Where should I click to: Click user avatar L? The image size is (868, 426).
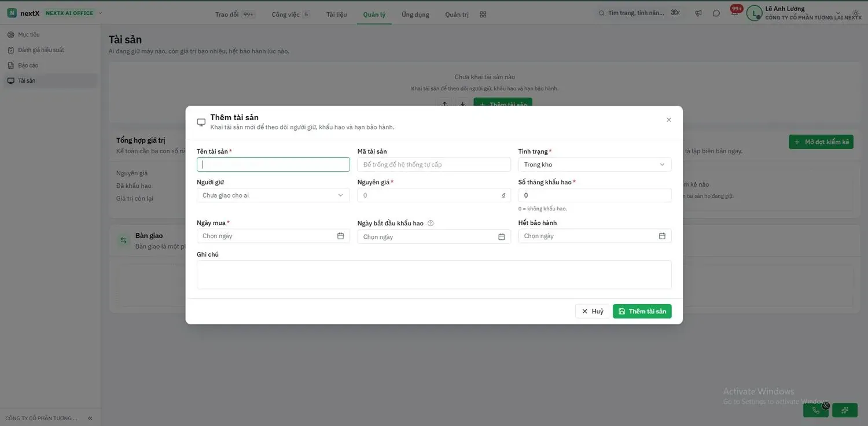pos(754,13)
